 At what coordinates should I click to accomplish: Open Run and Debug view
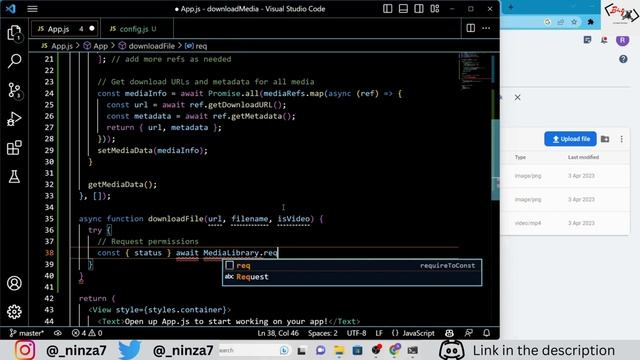(x=14, y=119)
